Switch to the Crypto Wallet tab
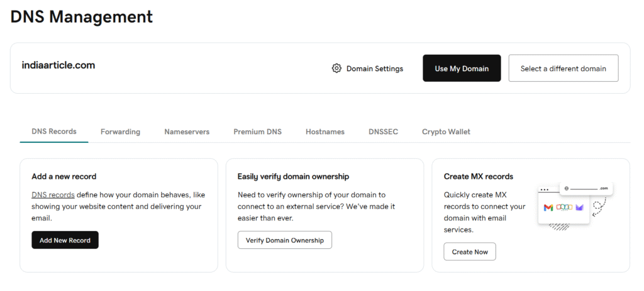 tap(446, 132)
